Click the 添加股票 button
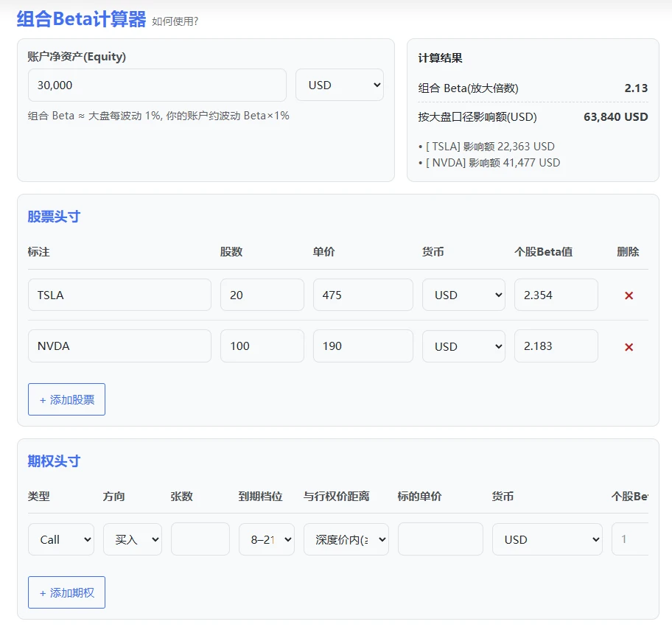 tap(66, 399)
